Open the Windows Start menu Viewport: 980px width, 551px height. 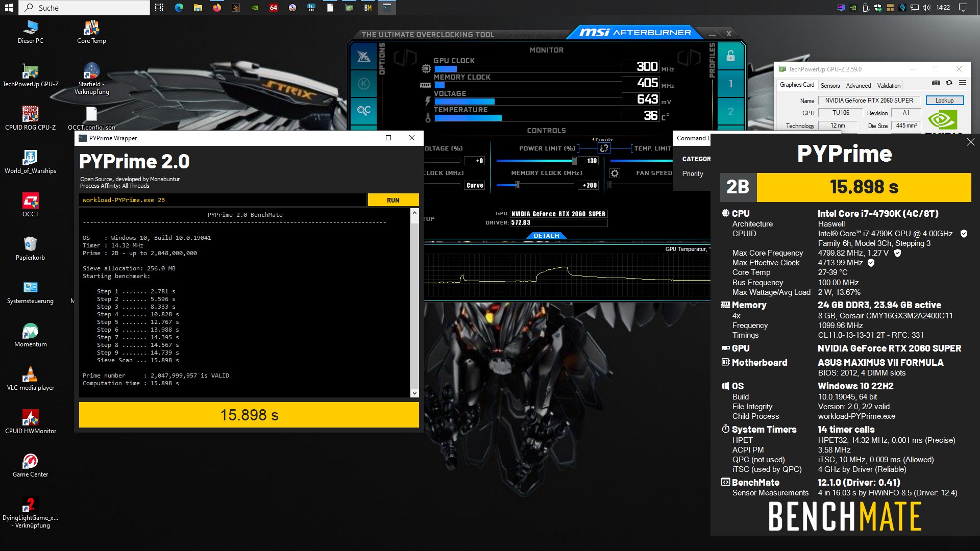point(9,8)
